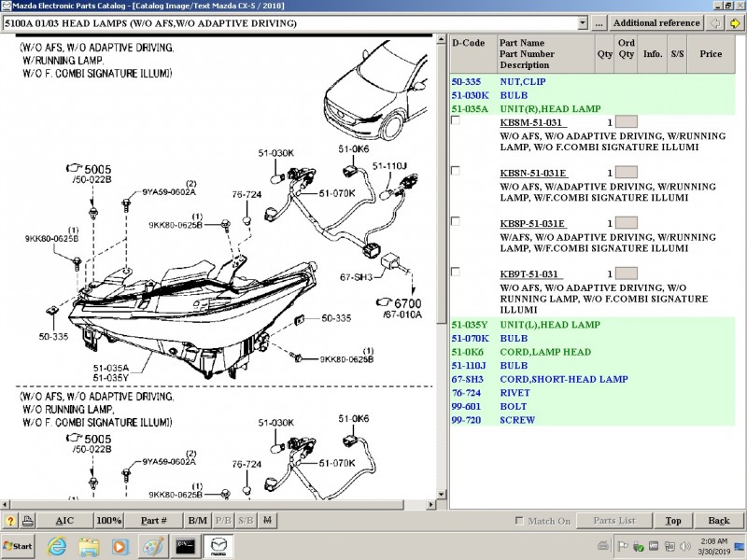This screenshot has width=747, height=560.
Task: Select SCREW row 99-720
Action: tap(593, 420)
